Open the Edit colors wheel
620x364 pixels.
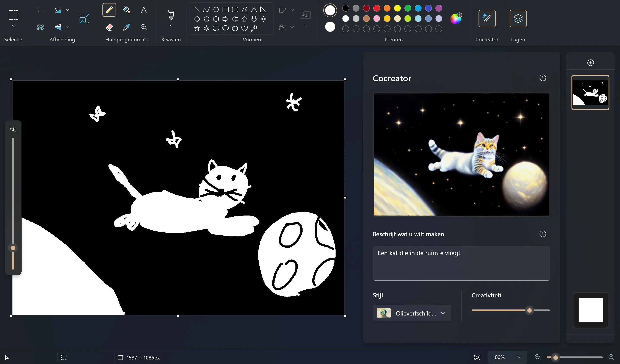tap(456, 19)
